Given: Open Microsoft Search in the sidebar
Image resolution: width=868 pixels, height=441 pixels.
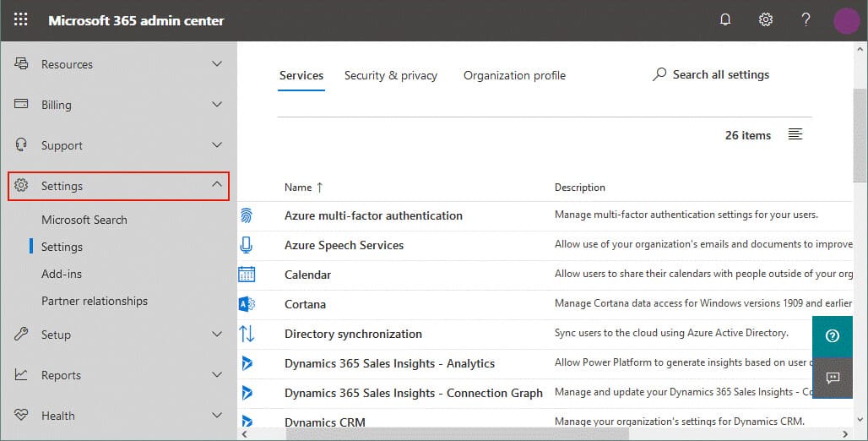Looking at the screenshot, I should pos(84,220).
